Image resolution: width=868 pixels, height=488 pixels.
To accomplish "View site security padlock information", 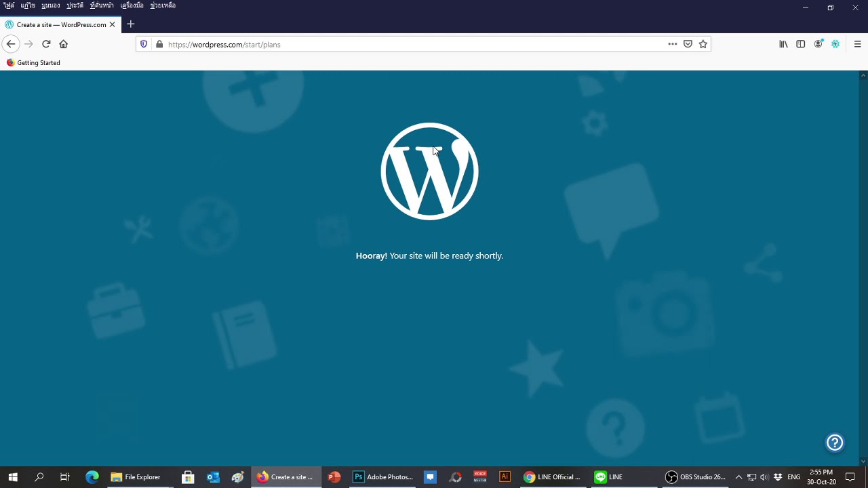I will tap(159, 44).
